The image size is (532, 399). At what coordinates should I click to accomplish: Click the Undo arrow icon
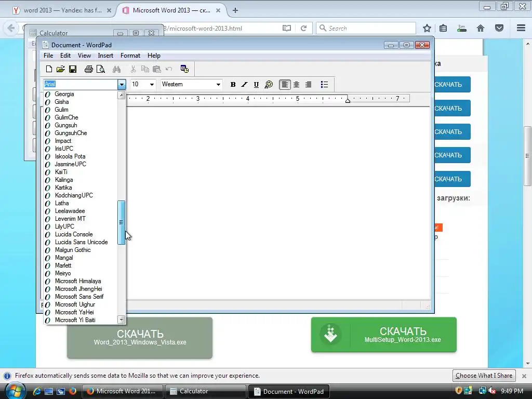click(169, 69)
